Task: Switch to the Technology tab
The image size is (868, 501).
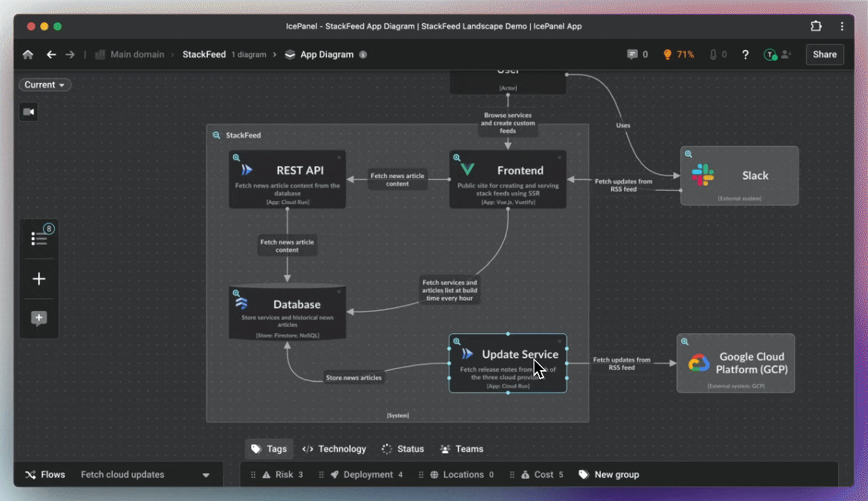Action: point(334,449)
